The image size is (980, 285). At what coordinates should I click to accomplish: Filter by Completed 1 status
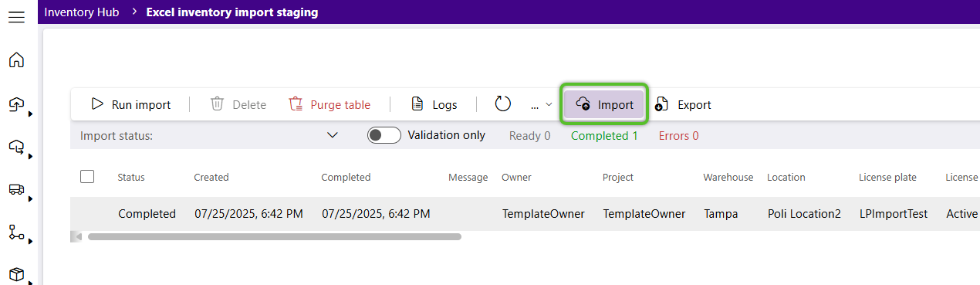(x=604, y=135)
